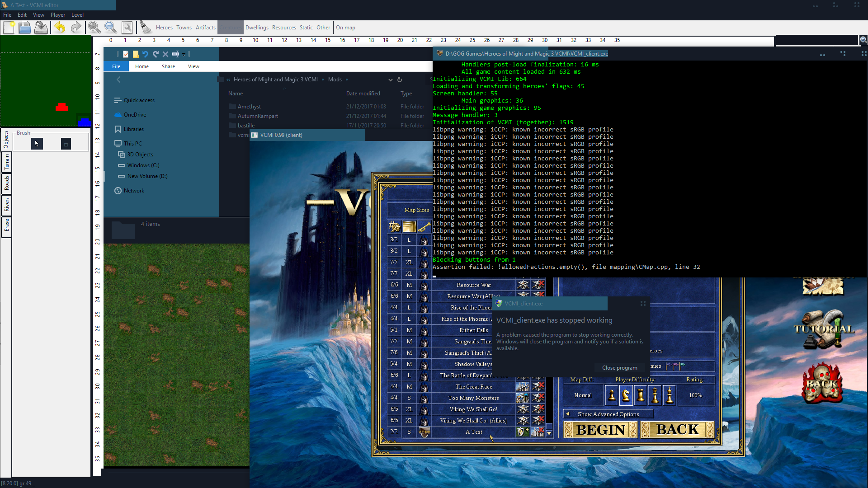Click the Save map icon
The width and height of the screenshot is (868, 488).
(x=41, y=28)
